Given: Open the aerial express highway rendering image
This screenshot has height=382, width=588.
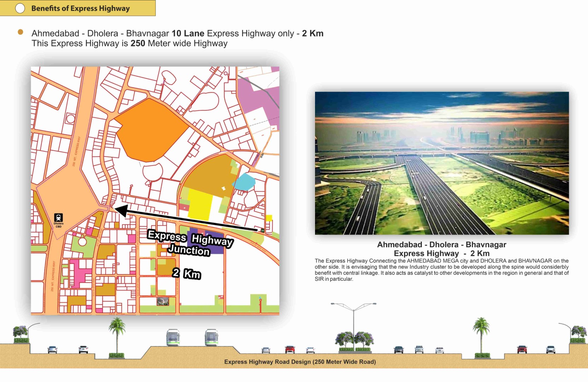Looking at the screenshot, I should 442,163.
